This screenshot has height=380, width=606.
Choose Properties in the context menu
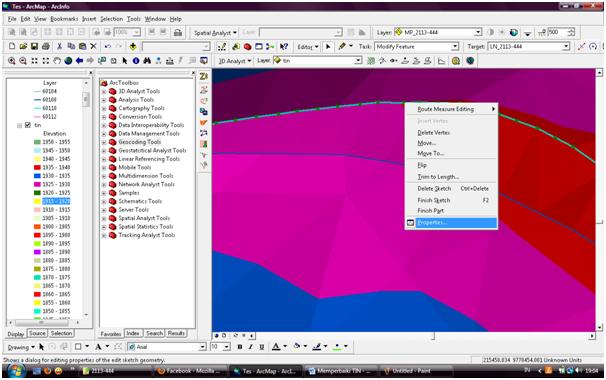pos(451,223)
